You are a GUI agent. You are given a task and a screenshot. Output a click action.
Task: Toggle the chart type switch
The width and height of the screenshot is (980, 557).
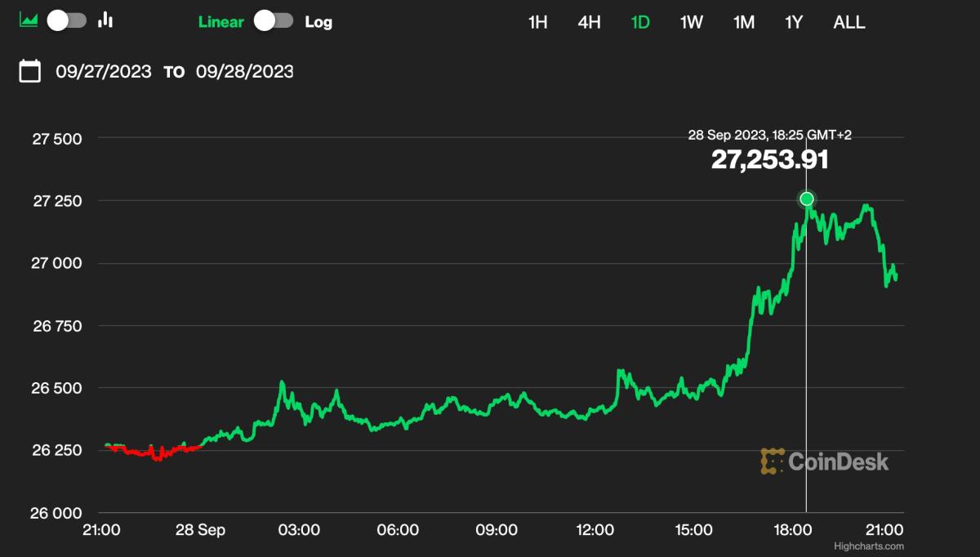click(x=68, y=18)
